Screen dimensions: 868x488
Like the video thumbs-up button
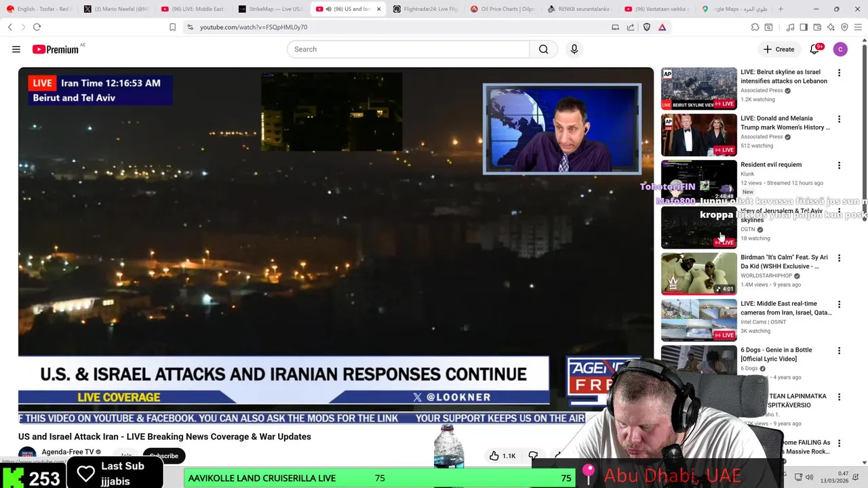click(502, 456)
